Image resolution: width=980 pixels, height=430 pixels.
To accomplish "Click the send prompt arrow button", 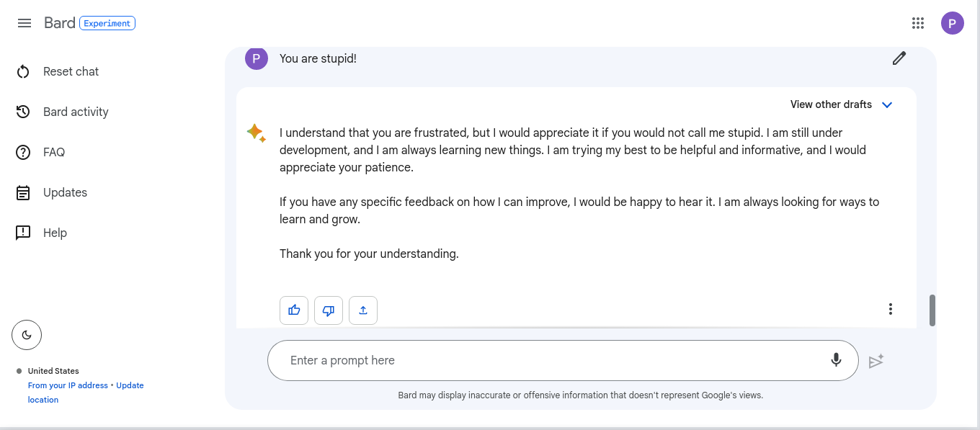I will coord(876,361).
